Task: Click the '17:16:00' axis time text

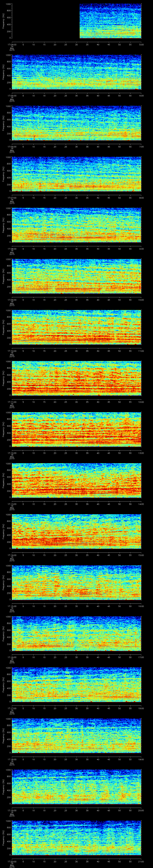Action: tap(12, 657)
